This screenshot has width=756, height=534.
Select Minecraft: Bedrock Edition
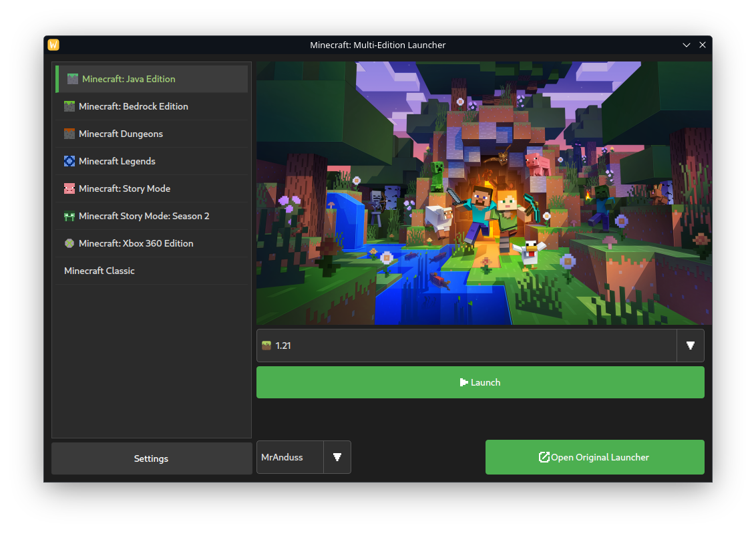[x=152, y=107]
